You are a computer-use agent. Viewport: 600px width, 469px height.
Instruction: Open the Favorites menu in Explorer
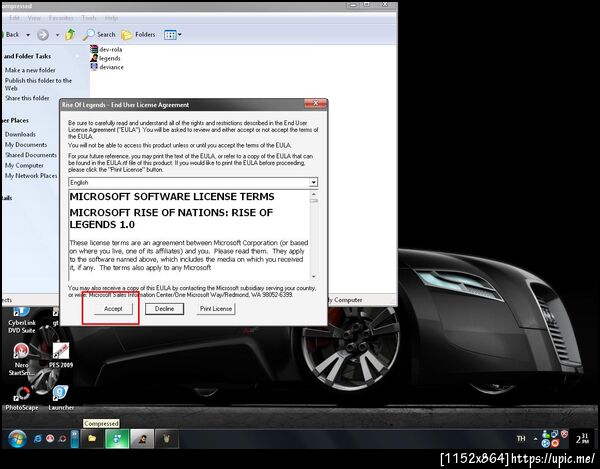tap(61, 18)
